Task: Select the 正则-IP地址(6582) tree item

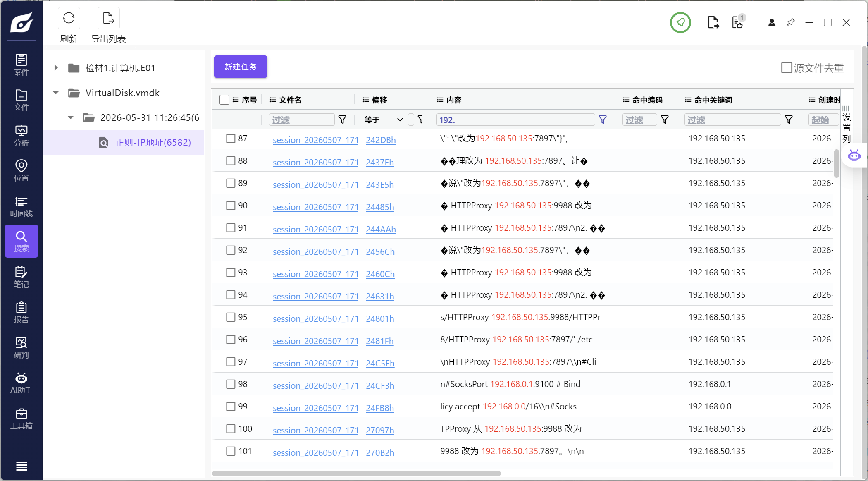Action: click(x=153, y=143)
